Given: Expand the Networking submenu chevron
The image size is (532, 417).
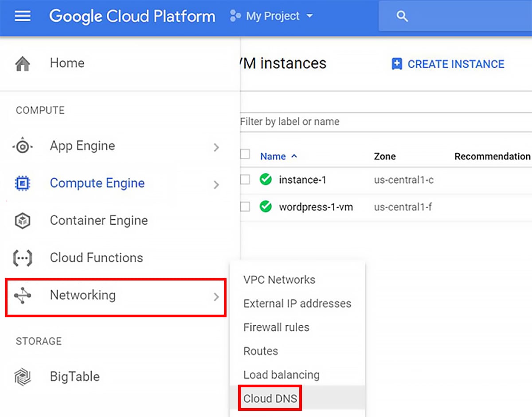Looking at the screenshot, I should [216, 296].
